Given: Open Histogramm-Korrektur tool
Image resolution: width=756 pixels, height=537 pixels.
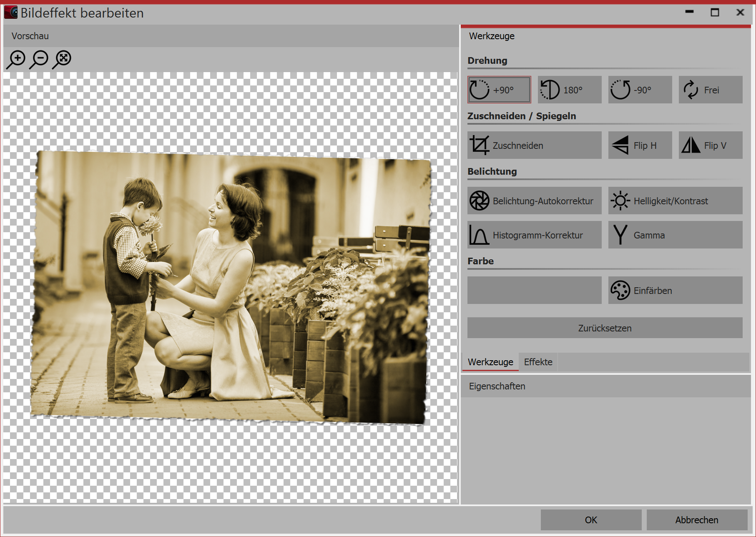Looking at the screenshot, I should (x=534, y=235).
